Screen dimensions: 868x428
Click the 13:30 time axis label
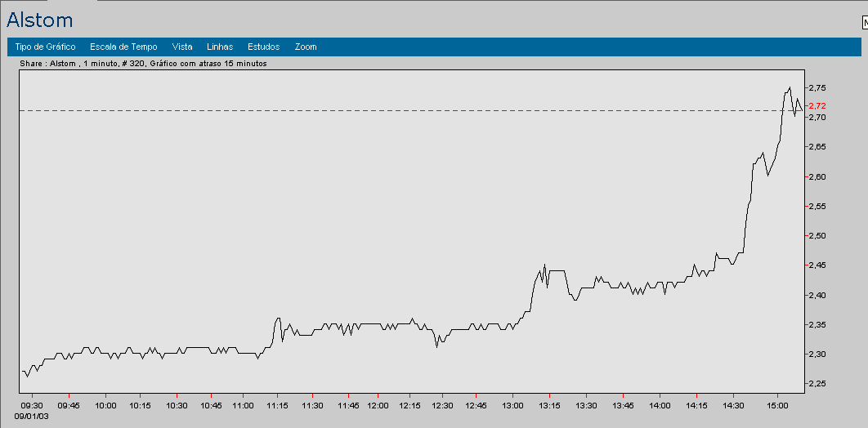(587, 405)
